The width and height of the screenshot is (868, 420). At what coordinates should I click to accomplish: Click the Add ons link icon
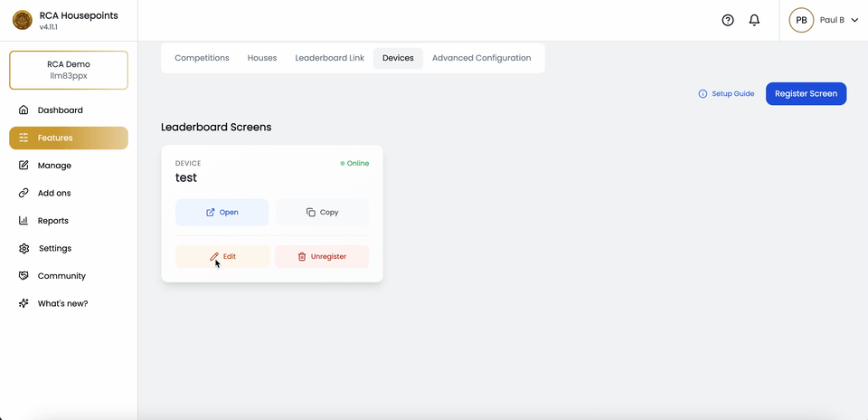point(24,193)
